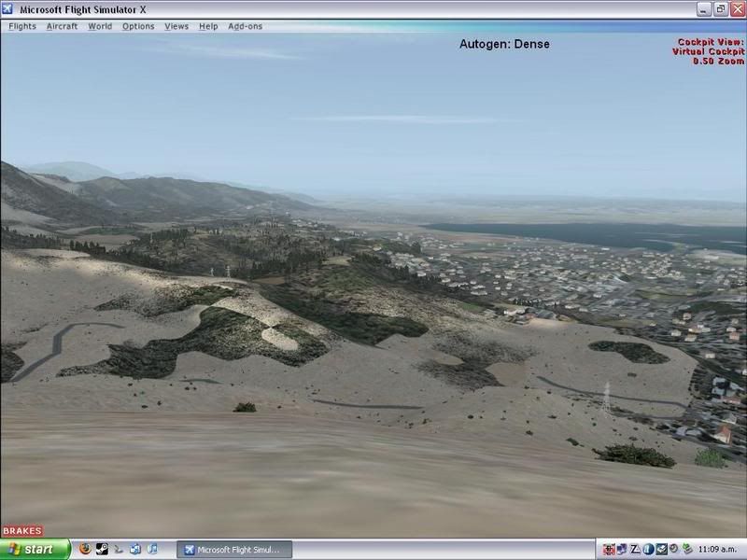
Task: Click the blue round tray icon
Action: pyautogui.click(x=647, y=550)
